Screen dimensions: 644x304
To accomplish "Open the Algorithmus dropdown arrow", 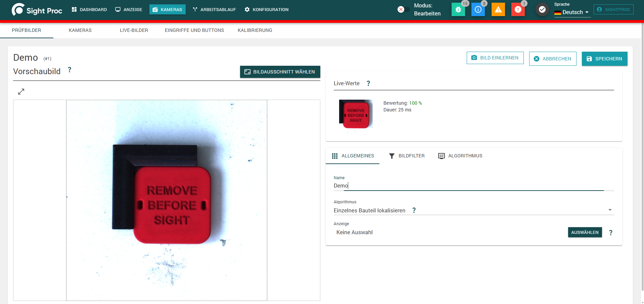I will pos(610,210).
